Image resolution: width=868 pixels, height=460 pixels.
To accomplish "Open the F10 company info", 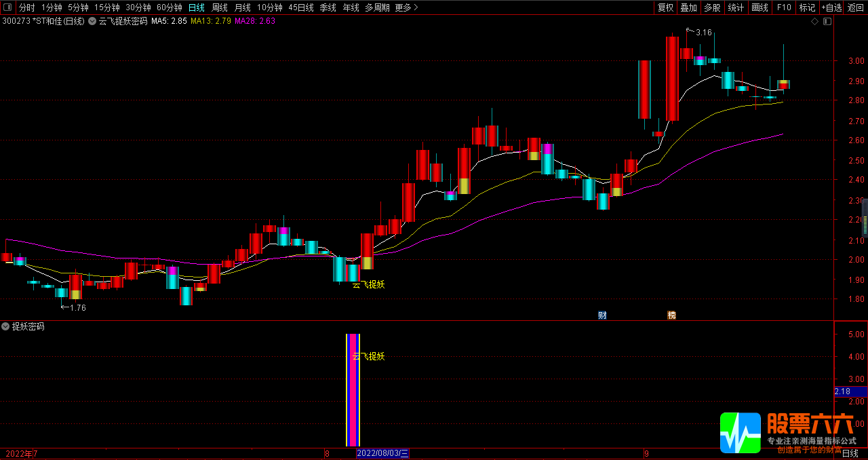I will (x=784, y=7).
